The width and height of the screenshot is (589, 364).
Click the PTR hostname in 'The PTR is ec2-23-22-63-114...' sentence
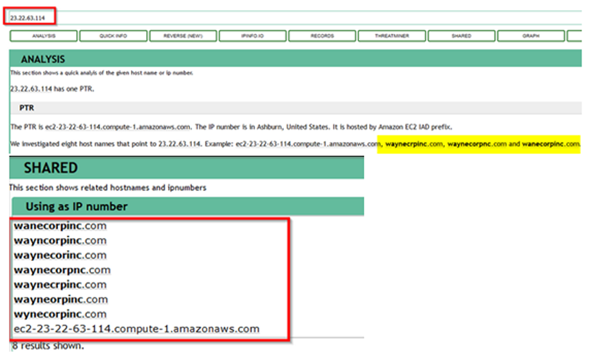(x=118, y=127)
